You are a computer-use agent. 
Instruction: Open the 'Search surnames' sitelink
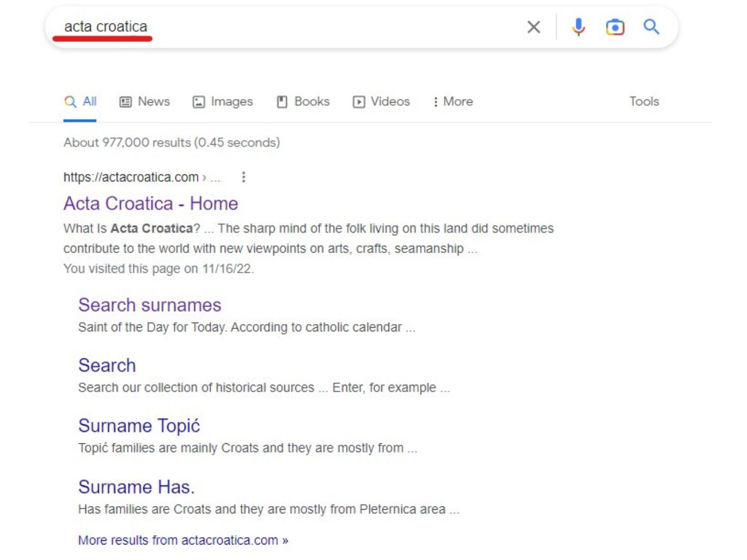click(x=150, y=305)
